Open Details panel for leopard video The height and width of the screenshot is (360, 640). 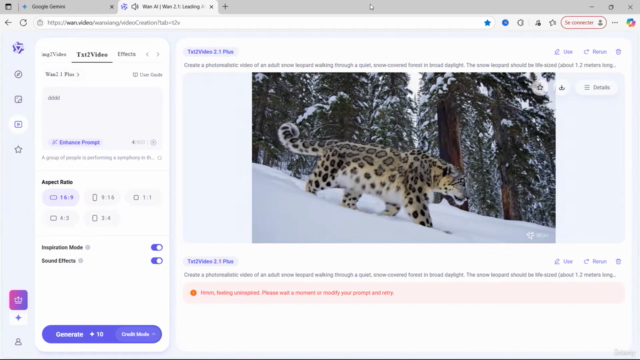597,87
